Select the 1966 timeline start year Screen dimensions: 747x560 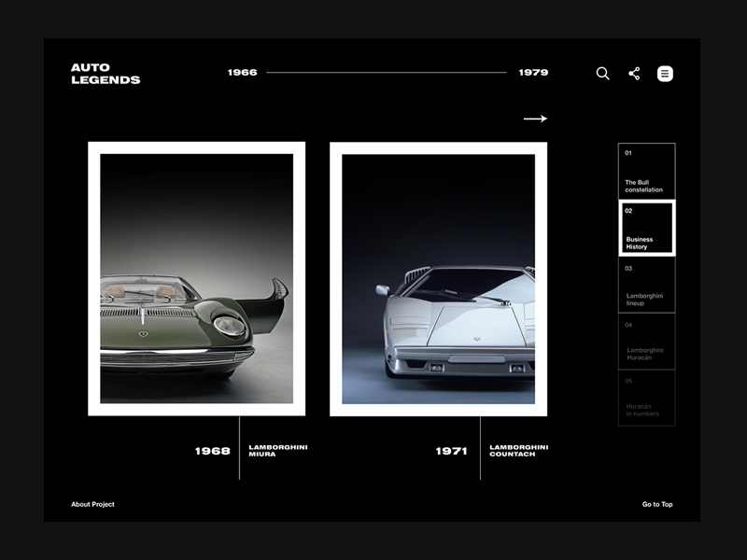(x=243, y=73)
